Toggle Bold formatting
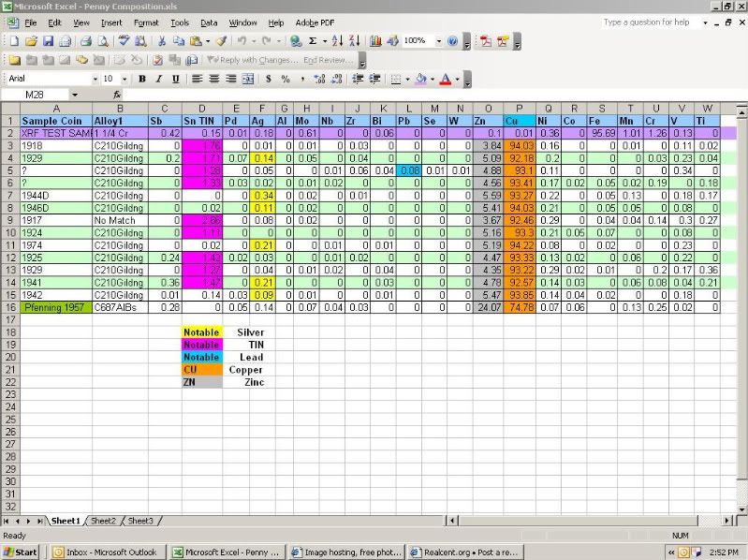 click(141, 80)
